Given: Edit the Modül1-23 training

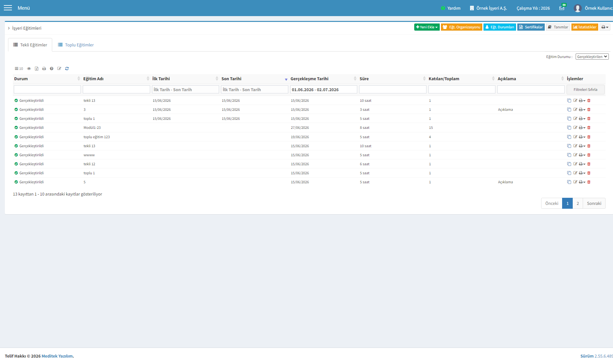Looking at the screenshot, I should [575, 128].
